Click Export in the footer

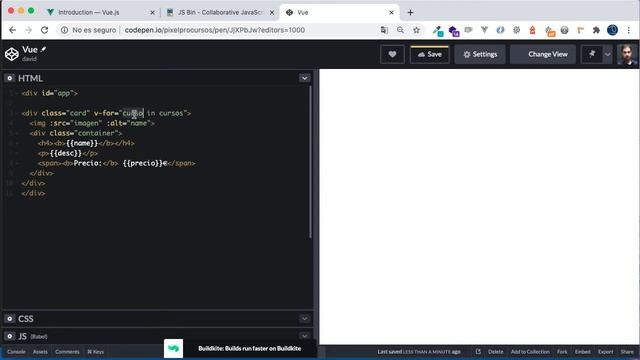coord(606,351)
